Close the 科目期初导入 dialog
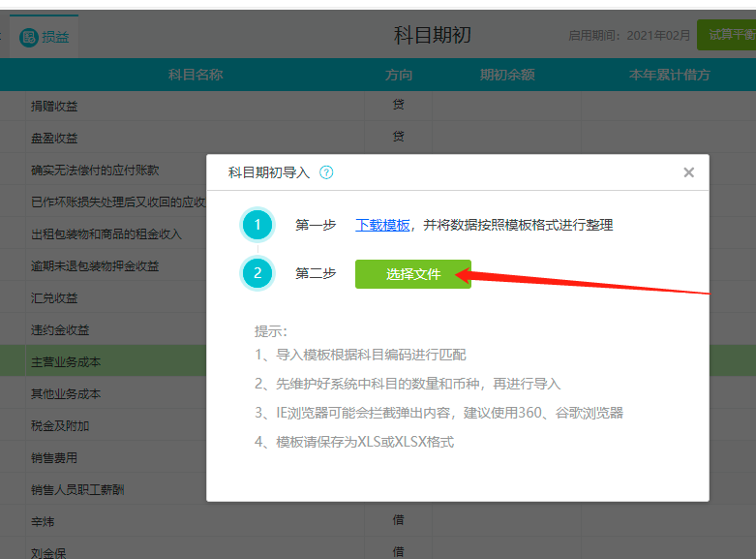The image size is (756, 559). pyautogui.click(x=688, y=172)
